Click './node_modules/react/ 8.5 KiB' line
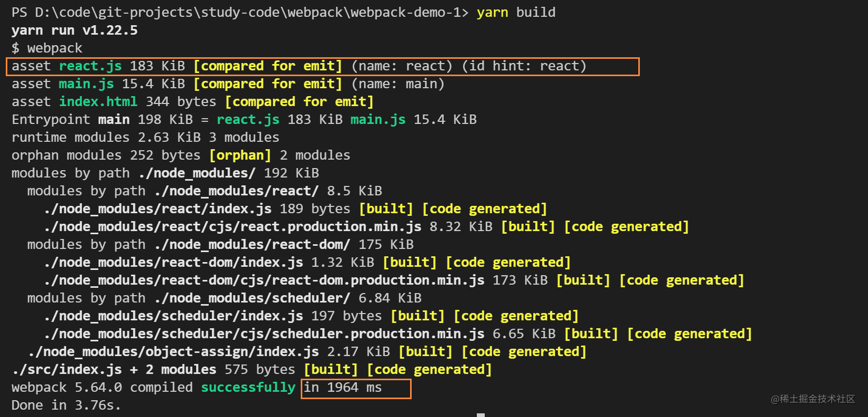Screen dimensions: 868x417 [x=268, y=191]
